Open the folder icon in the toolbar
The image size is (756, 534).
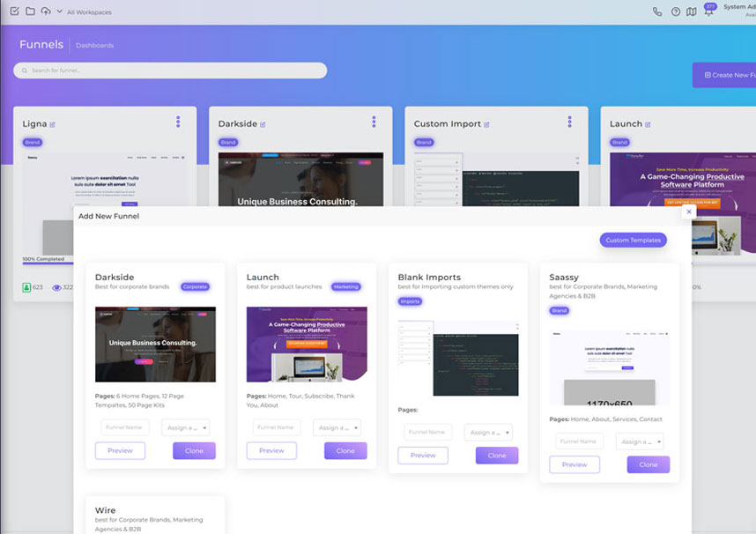point(31,11)
